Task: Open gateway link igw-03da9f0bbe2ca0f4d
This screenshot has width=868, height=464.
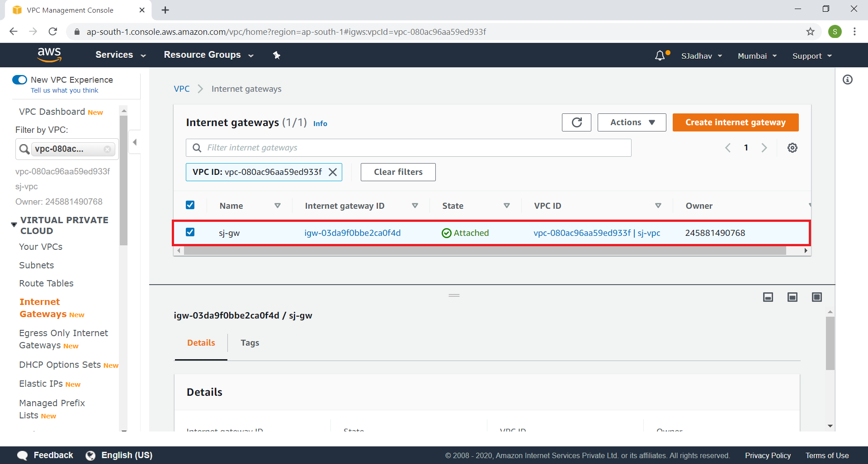Action: 352,233
